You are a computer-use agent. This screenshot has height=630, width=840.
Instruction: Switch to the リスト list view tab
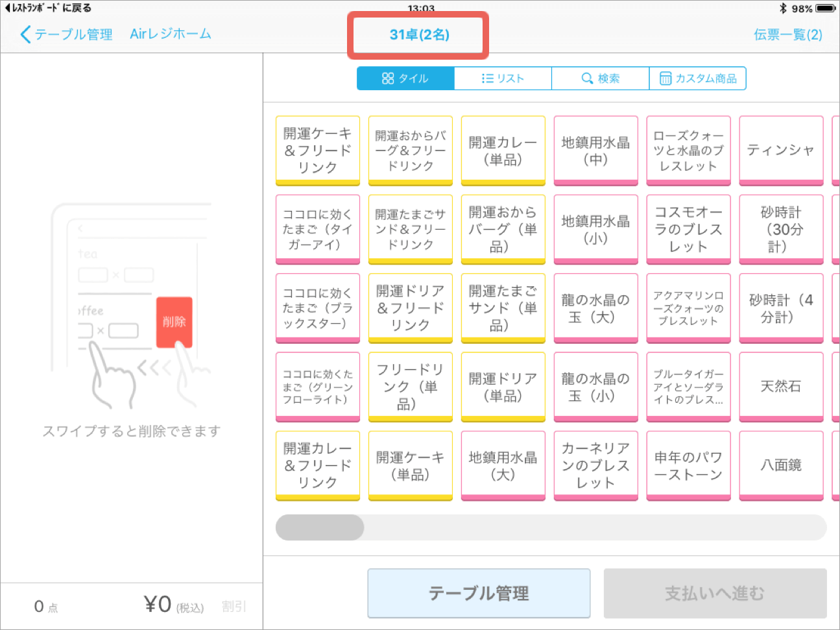pyautogui.click(x=503, y=79)
